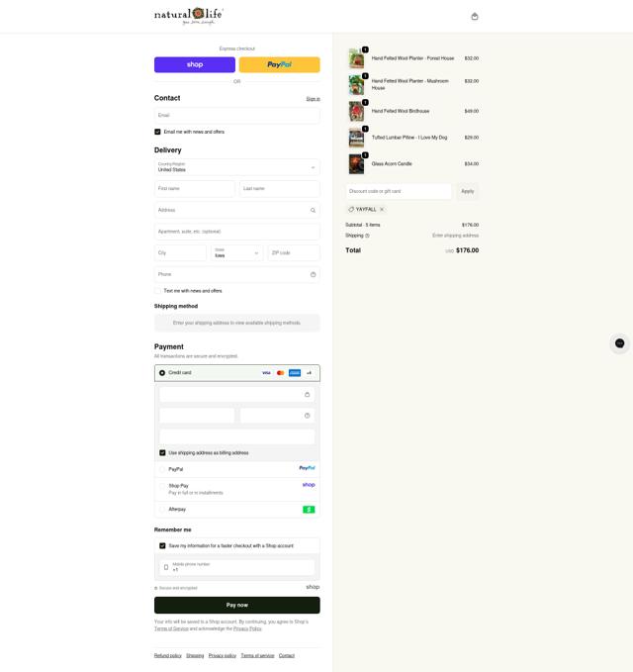This screenshot has height=672, width=633.
Task: Expand the additional card brands +4 badge
Action: 309,373
